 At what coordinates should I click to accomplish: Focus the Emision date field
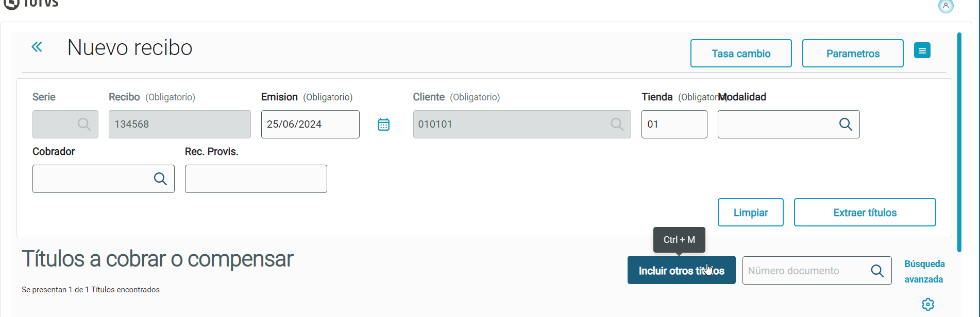pos(310,124)
